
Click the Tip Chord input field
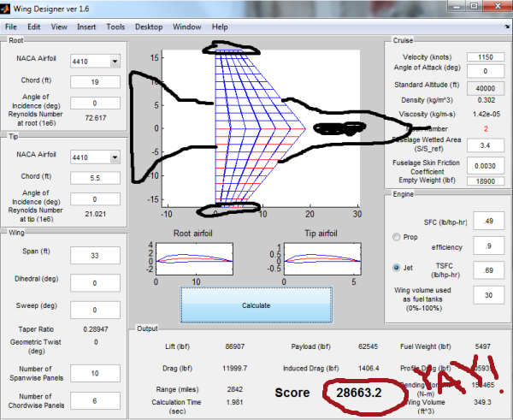coord(94,178)
